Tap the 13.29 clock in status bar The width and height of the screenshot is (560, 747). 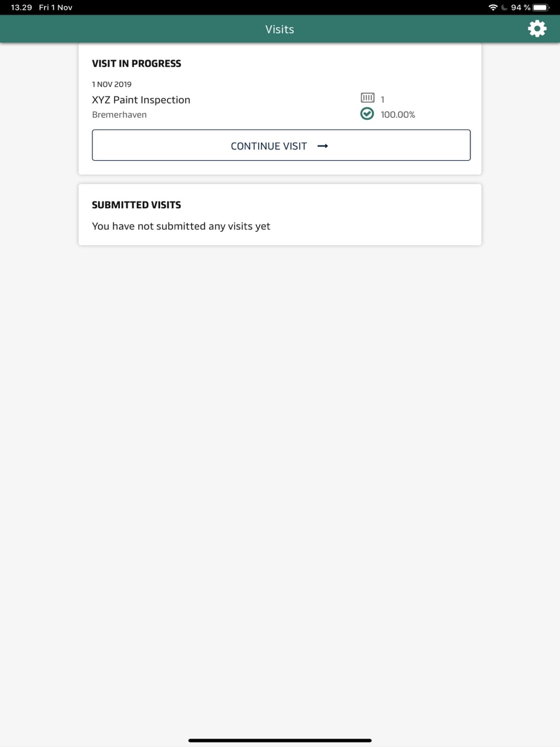[21, 7]
